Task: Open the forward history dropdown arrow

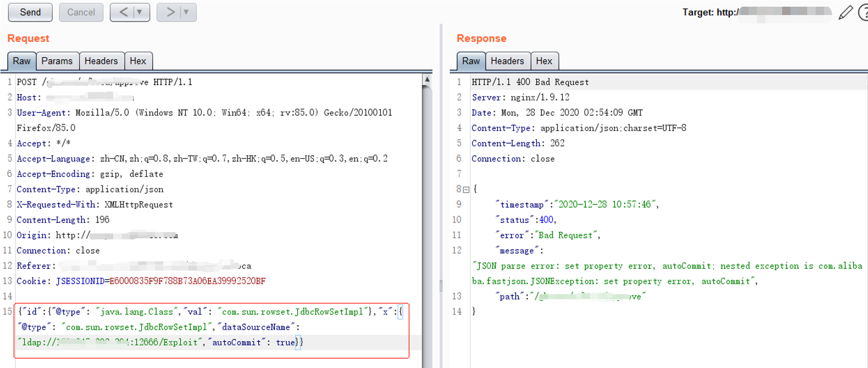Action: pyautogui.click(x=187, y=12)
